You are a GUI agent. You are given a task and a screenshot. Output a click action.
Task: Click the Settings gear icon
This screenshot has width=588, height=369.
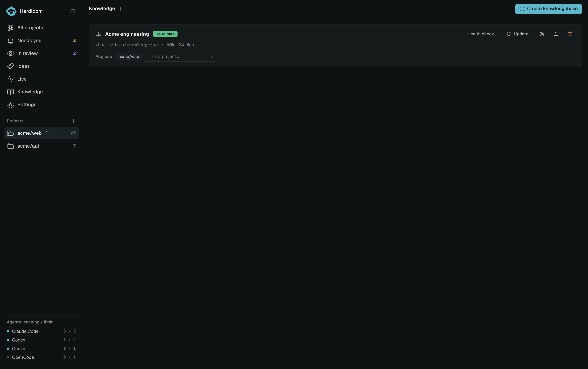(x=11, y=105)
